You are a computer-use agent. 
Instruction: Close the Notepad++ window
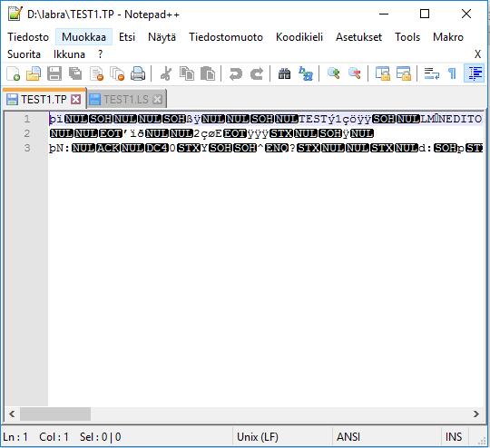tap(466, 15)
